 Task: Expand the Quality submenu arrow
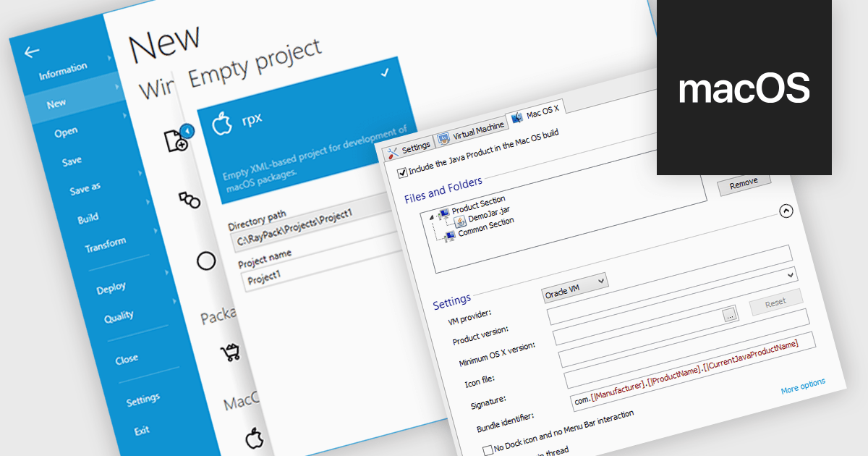click(x=174, y=300)
